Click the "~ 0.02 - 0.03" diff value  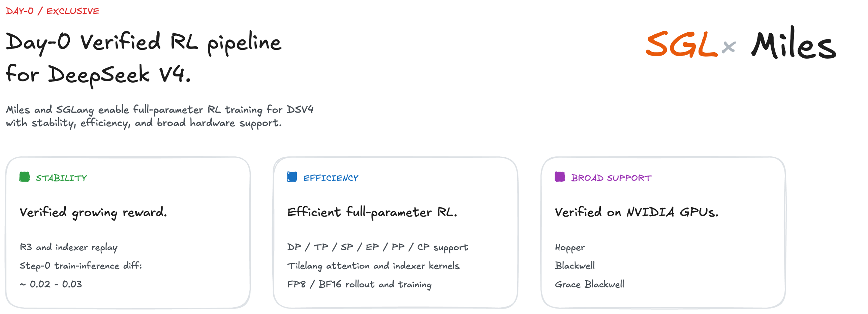(51, 284)
